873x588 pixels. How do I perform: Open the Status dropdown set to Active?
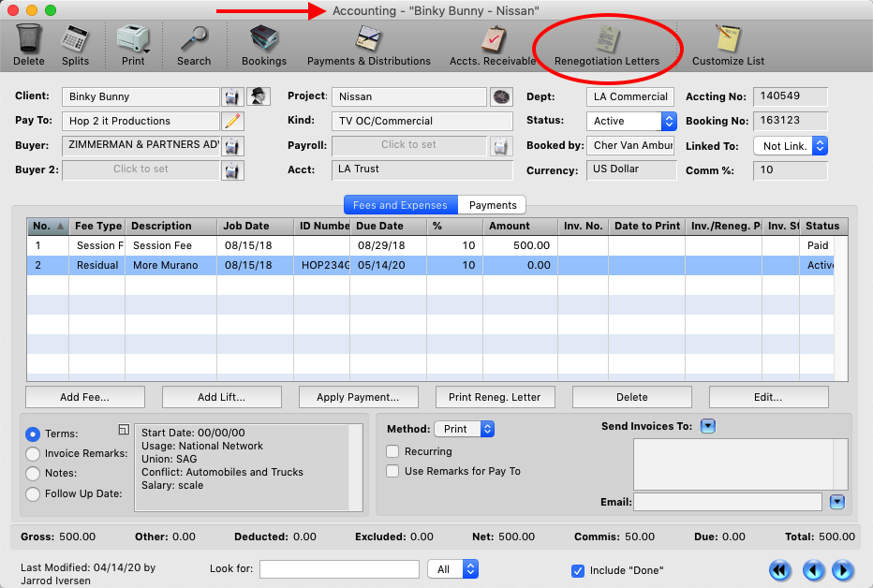click(x=631, y=121)
